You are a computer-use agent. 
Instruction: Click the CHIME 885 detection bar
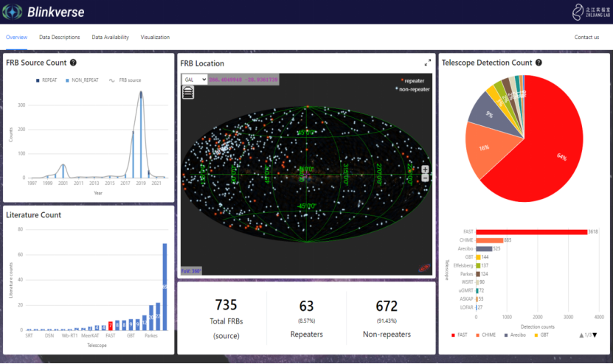pyautogui.click(x=490, y=241)
